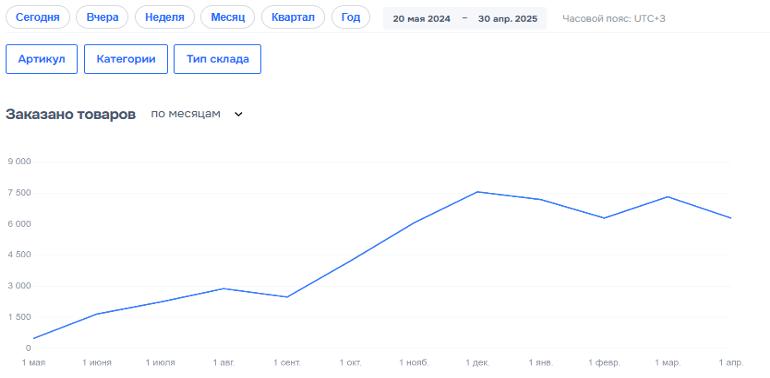Open the Тип склада filter tab
Viewport: 770px width, 378px height.
(218, 59)
